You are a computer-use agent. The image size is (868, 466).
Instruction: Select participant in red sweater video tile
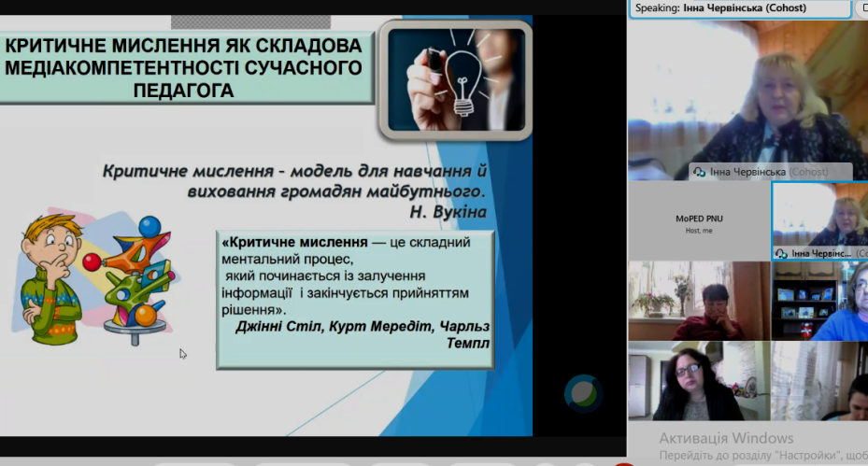(x=699, y=301)
